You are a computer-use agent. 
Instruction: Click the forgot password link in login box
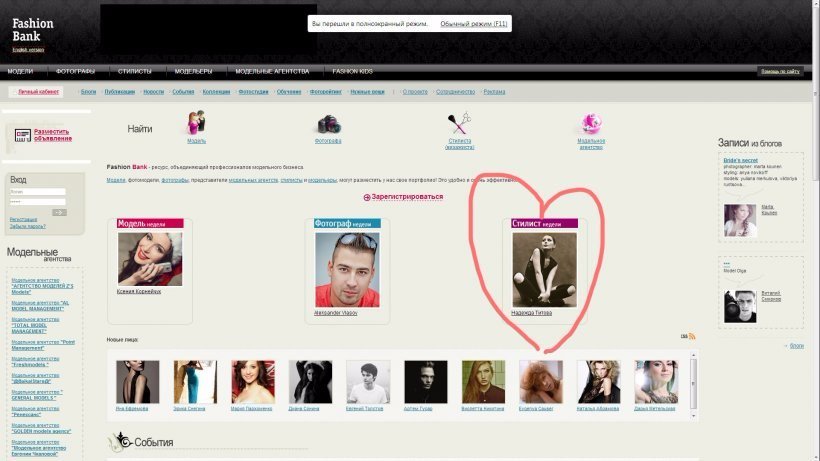[x=27, y=226]
